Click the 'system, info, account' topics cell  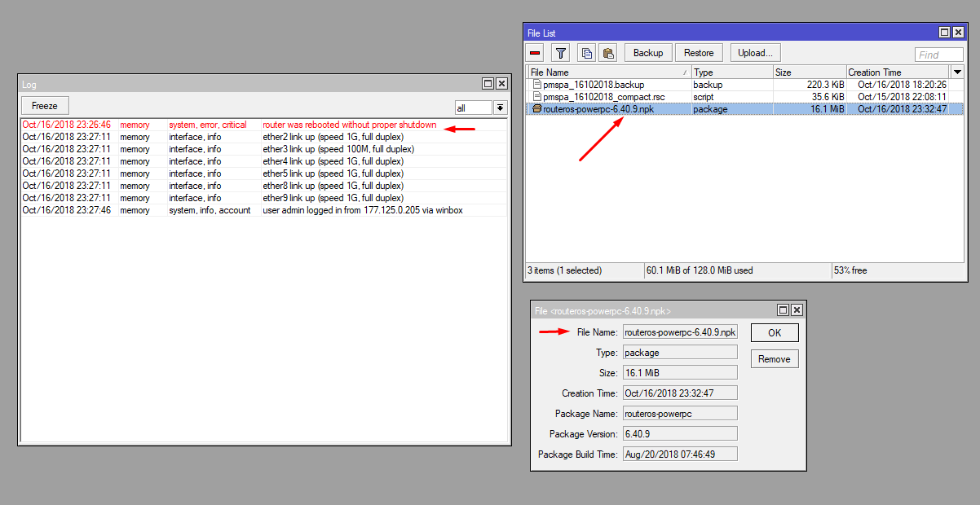click(x=210, y=210)
